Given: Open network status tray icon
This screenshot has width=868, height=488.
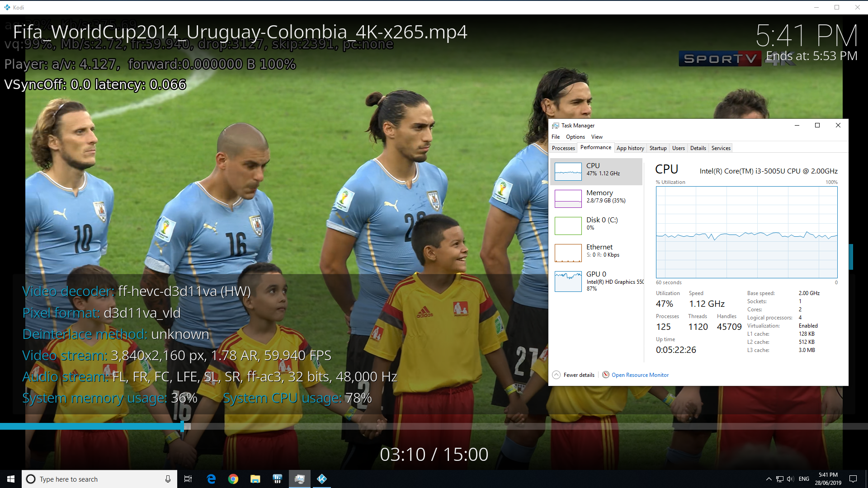Looking at the screenshot, I should (780, 479).
